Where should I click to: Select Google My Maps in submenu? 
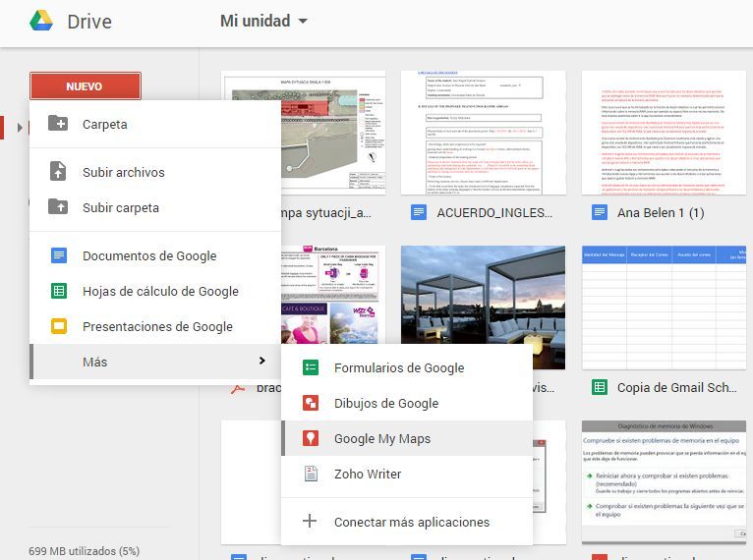pyautogui.click(x=407, y=438)
